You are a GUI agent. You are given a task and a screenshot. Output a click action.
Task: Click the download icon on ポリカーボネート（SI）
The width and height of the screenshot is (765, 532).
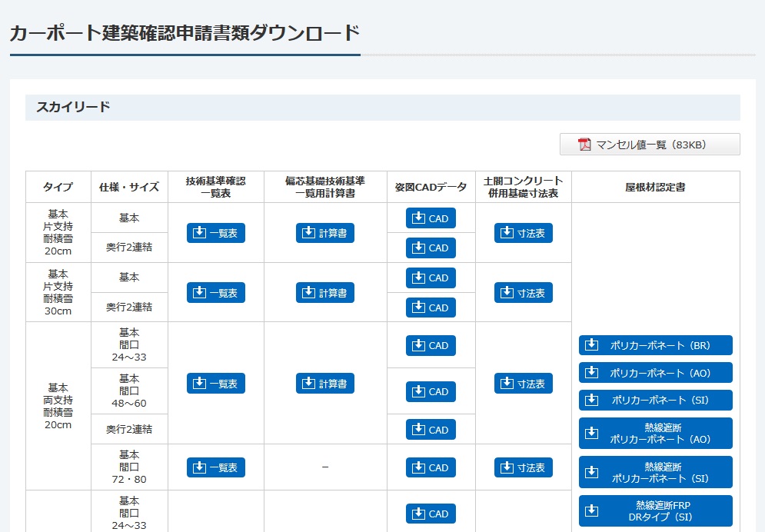click(591, 400)
